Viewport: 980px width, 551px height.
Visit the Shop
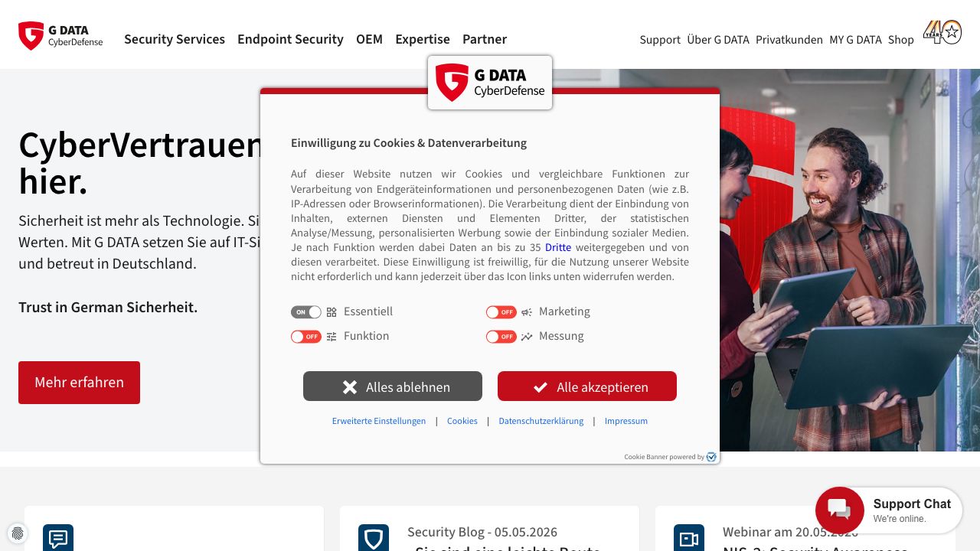901,40
